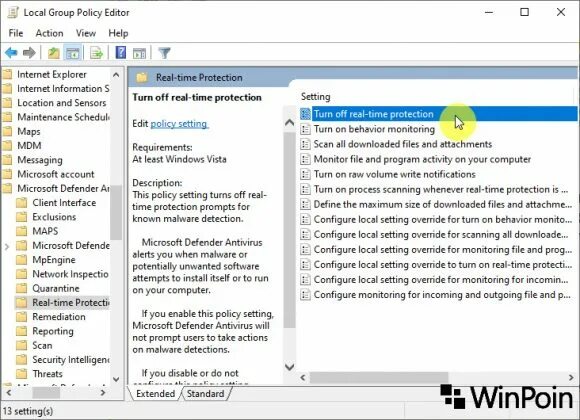The width and height of the screenshot is (580, 420).
Task: Select Turn on behavior monitoring setting
Action: click(374, 129)
